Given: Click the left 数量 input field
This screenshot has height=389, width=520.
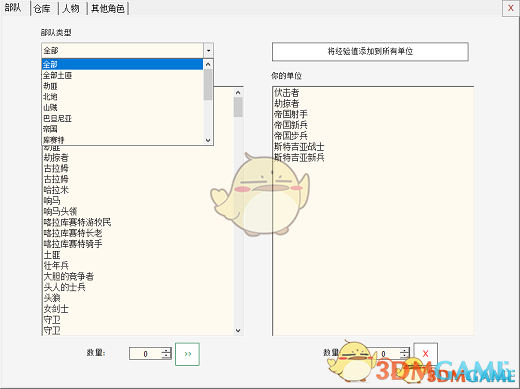Looking at the screenshot, I should point(145,354).
